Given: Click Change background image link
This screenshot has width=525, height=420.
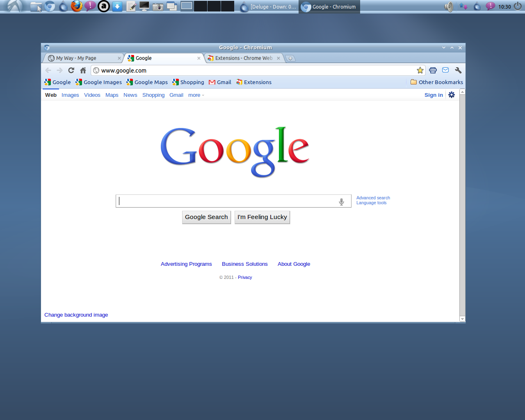Looking at the screenshot, I should point(76,315).
